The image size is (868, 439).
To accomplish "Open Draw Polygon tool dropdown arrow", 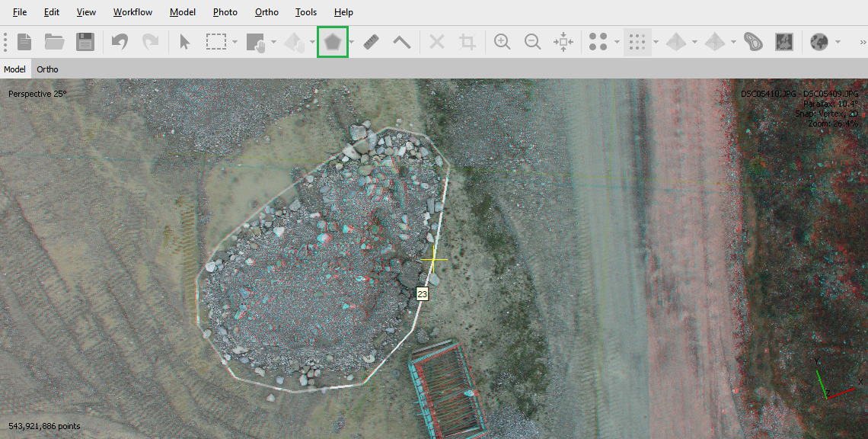I will pyautogui.click(x=352, y=42).
